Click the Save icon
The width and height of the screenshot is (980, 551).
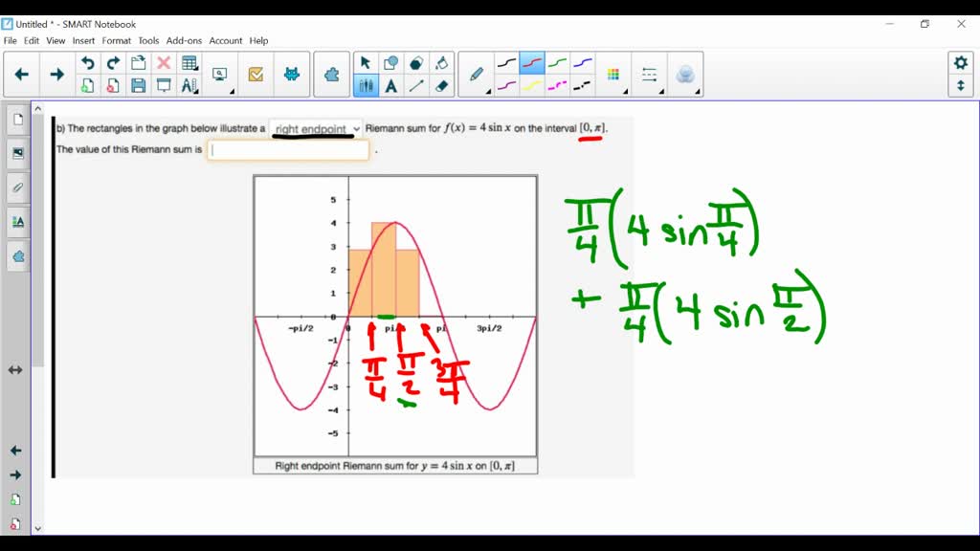(x=138, y=85)
